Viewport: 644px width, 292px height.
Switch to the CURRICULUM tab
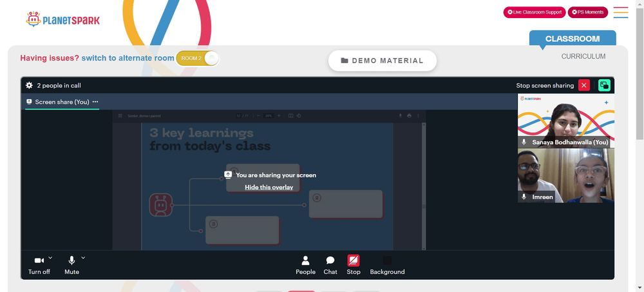(583, 56)
